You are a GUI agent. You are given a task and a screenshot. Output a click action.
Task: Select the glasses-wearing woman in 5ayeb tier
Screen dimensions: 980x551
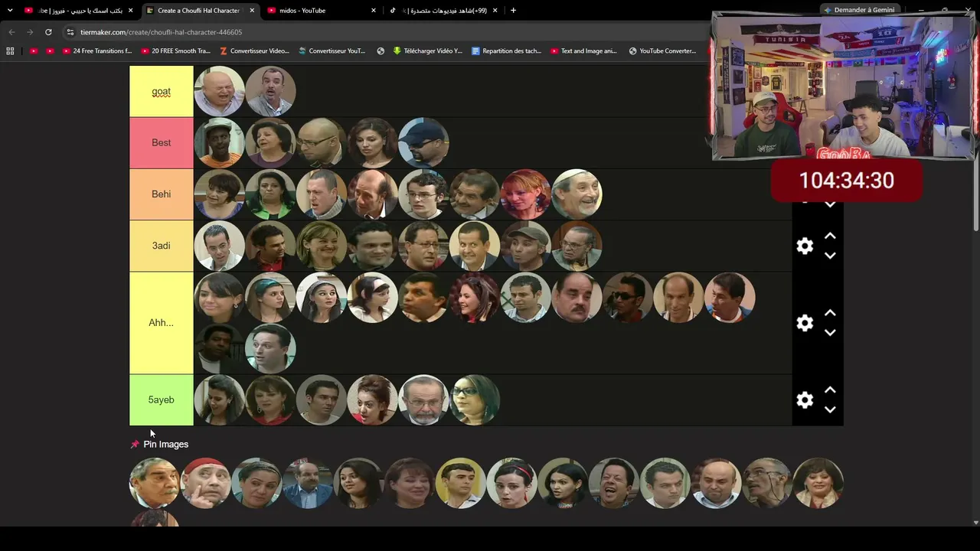click(475, 399)
